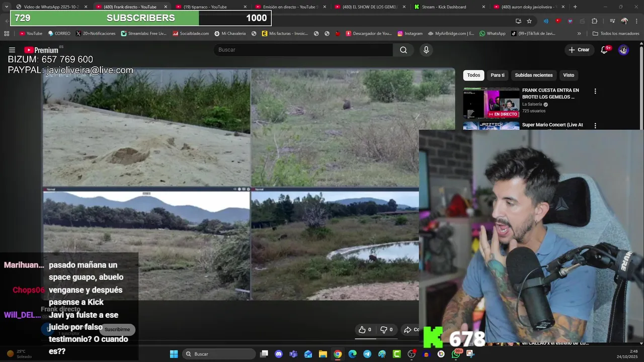Open the Mi Chavaleria bookmark
This screenshot has height=362, width=644.
coord(230,34)
